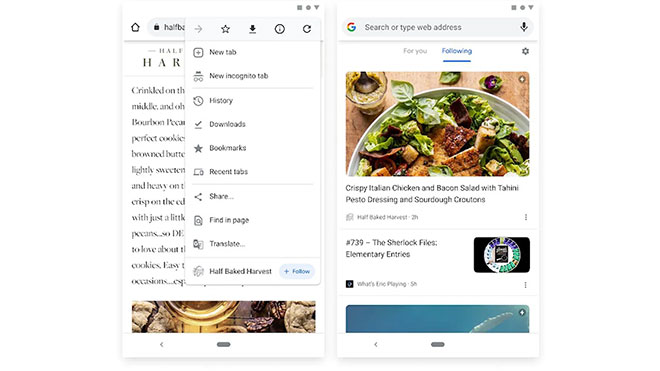Tap back arrow on left phone nav bar
The image size is (660, 371).
point(162,344)
